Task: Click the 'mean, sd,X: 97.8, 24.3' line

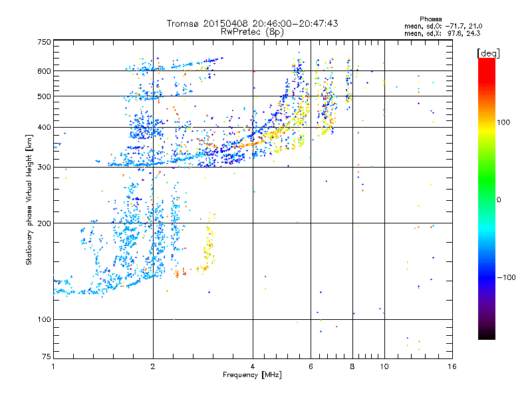Action: tap(442, 34)
